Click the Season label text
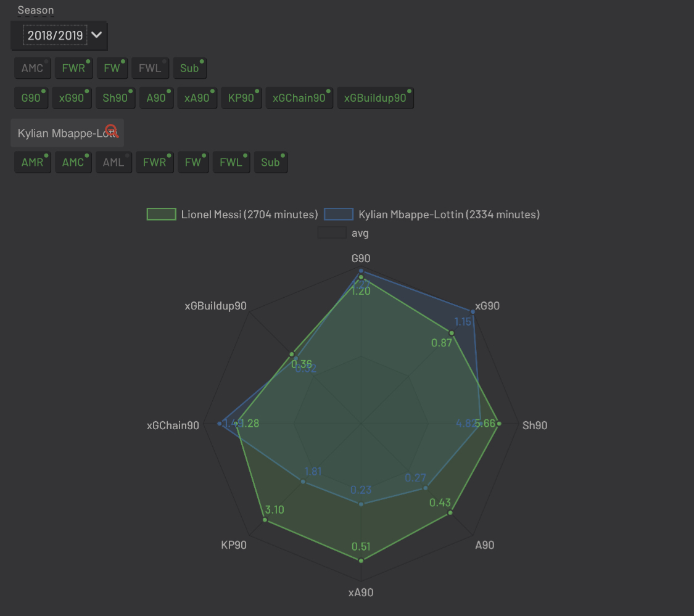The image size is (694, 616). click(x=36, y=10)
